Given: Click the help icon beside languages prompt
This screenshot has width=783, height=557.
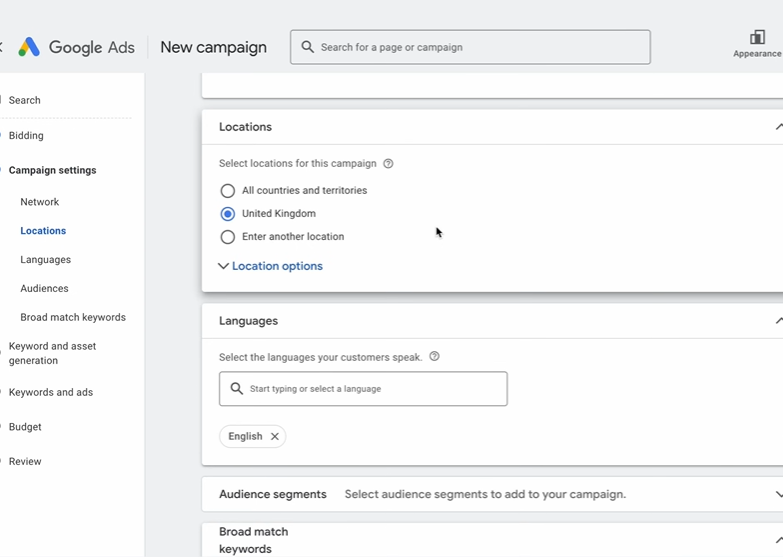Looking at the screenshot, I should pos(434,357).
